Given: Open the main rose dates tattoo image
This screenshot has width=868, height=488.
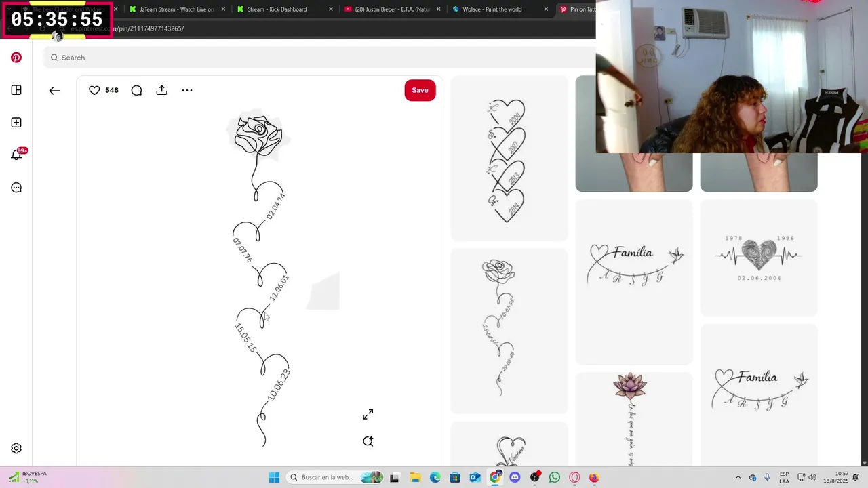Looking at the screenshot, I should click(x=260, y=279).
